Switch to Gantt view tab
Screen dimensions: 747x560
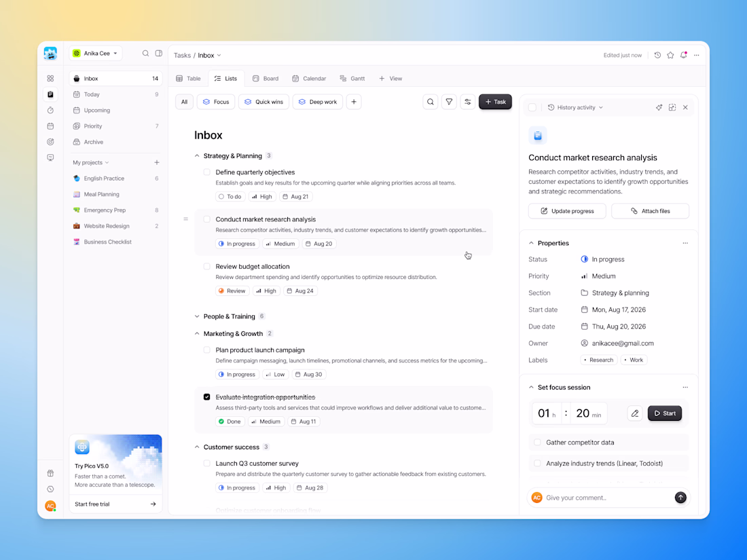(x=352, y=79)
